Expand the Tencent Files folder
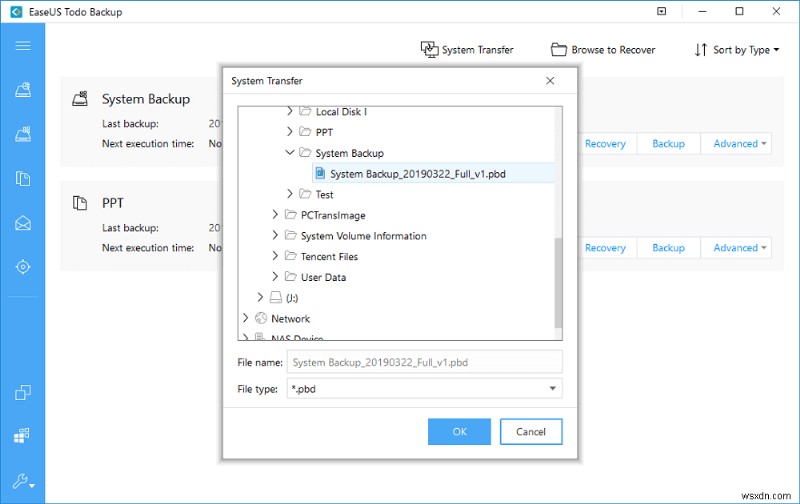Image resolution: width=800 pixels, height=504 pixels. click(x=275, y=256)
